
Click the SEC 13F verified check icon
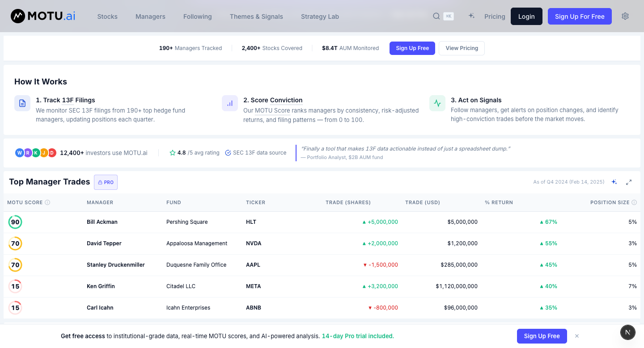point(228,153)
